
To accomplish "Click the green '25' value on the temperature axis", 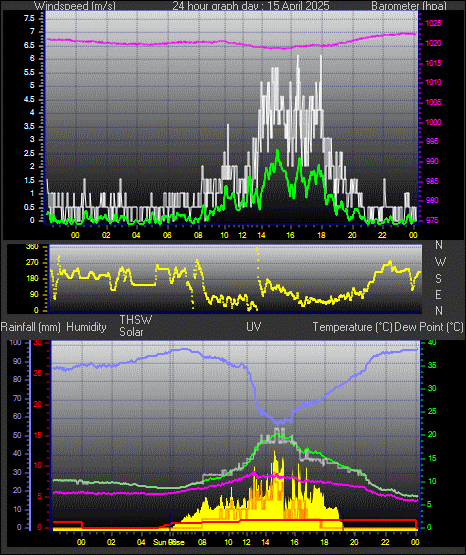I will [432, 412].
